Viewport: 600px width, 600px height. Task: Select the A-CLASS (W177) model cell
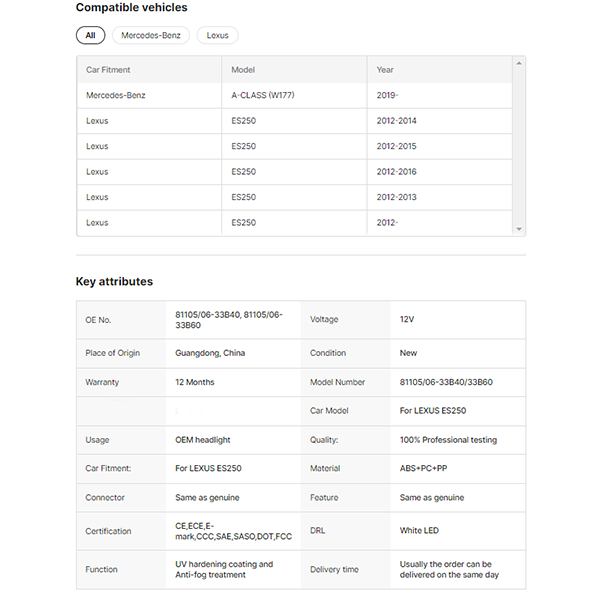point(262,96)
